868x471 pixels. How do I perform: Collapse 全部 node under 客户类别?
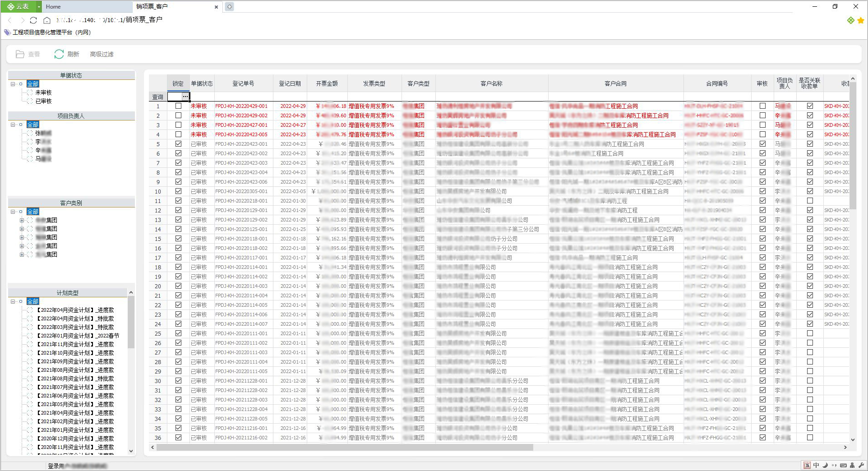click(13, 212)
